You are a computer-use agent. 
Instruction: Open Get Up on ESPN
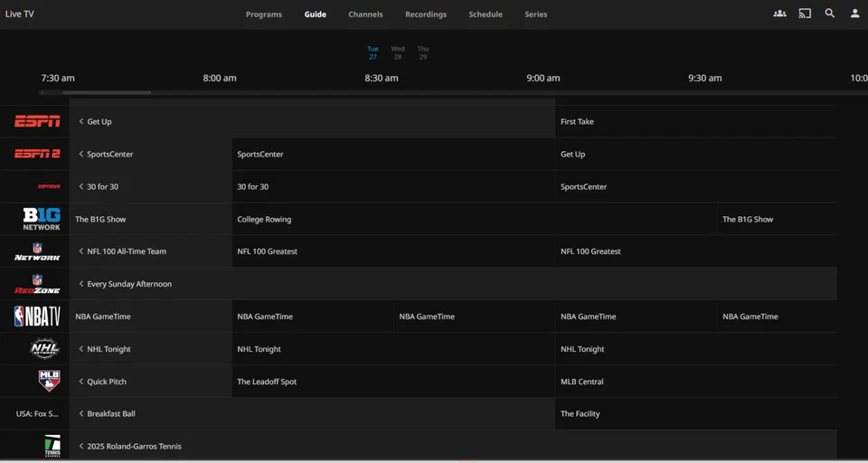312,121
